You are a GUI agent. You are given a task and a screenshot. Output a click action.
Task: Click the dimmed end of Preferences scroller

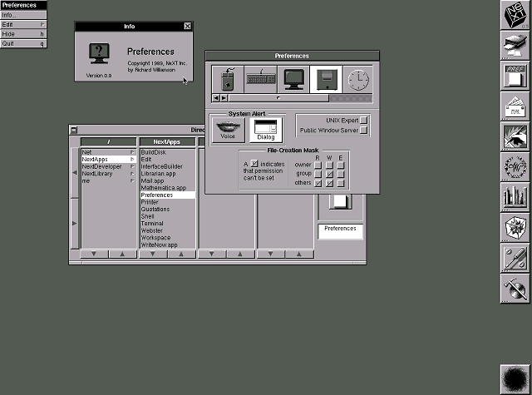(351, 98)
